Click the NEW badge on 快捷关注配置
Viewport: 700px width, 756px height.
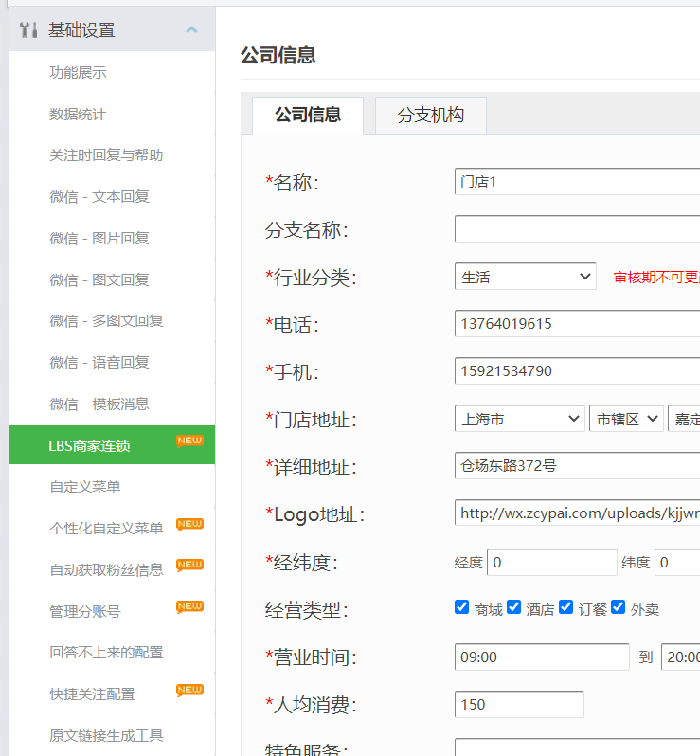(x=189, y=690)
